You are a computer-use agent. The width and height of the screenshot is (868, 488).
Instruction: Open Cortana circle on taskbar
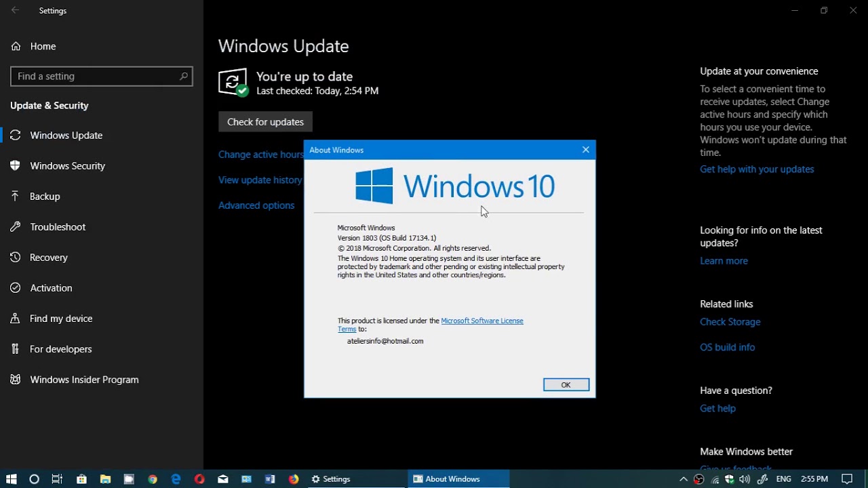[35, 479]
